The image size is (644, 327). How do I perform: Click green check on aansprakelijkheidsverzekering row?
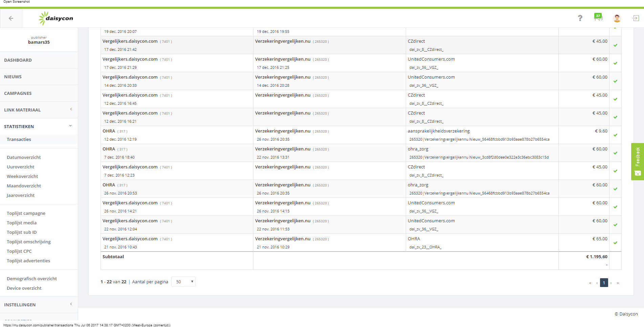(x=615, y=135)
